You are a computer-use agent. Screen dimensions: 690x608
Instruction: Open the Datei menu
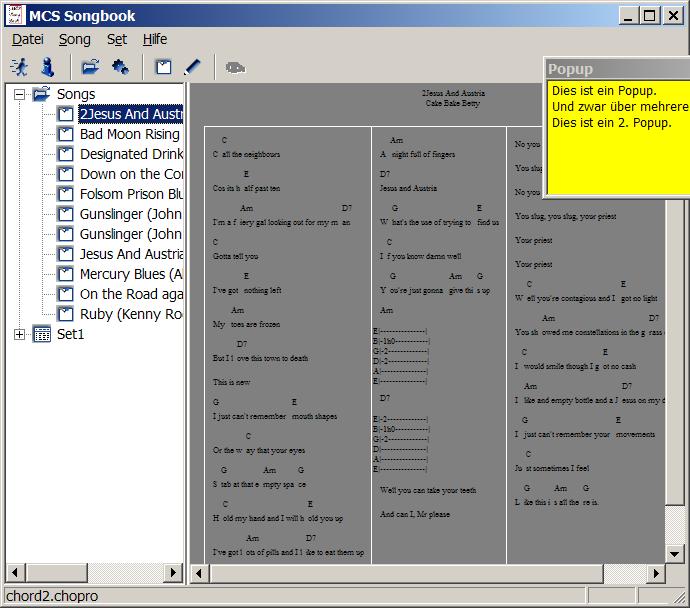point(28,39)
